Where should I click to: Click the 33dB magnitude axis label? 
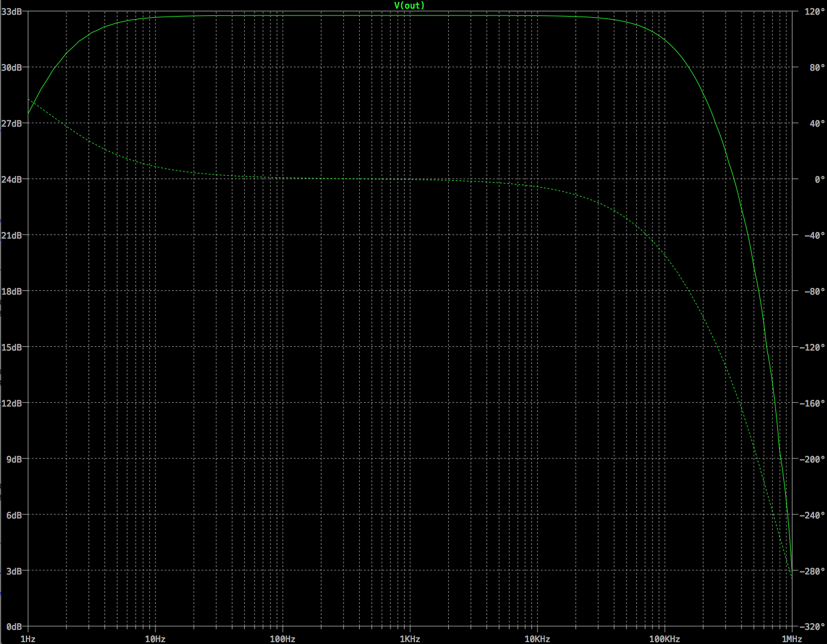point(12,11)
